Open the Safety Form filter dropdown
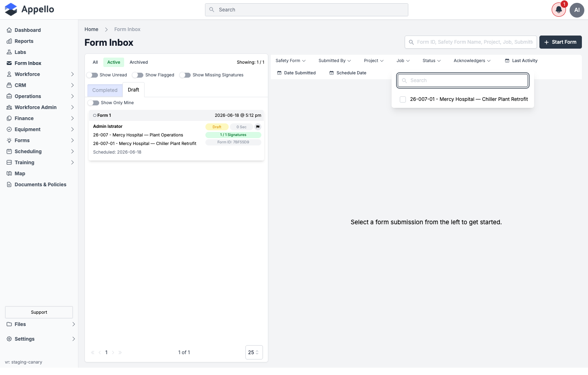 tap(290, 61)
